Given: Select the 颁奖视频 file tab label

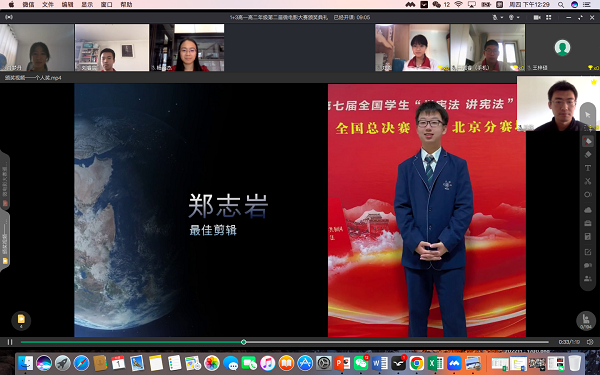Looking at the screenshot, I should click(x=33, y=78).
